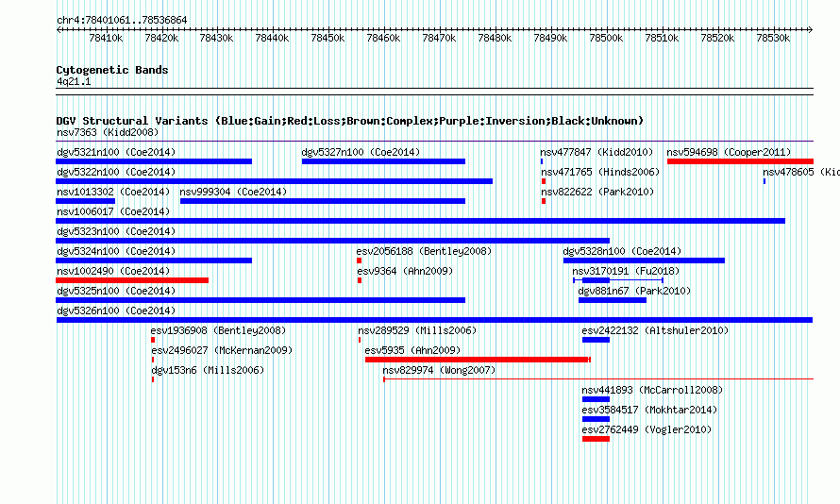Select the esv2422132 blue gain bar

(x=596, y=340)
